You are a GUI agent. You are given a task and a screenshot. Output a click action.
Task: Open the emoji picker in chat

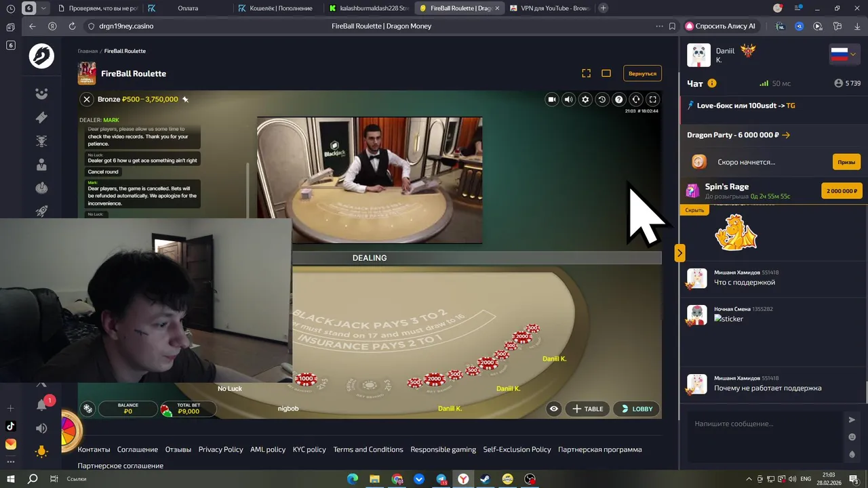[x=852, y=437]
